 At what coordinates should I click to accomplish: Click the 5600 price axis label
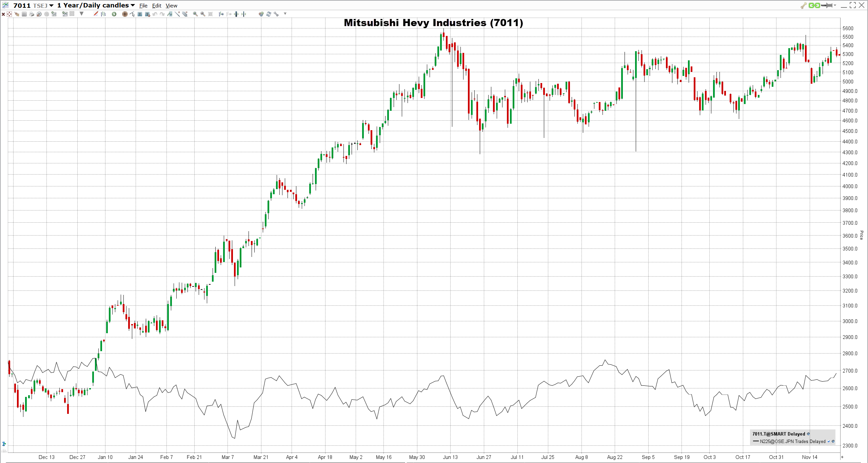[848, 28]
